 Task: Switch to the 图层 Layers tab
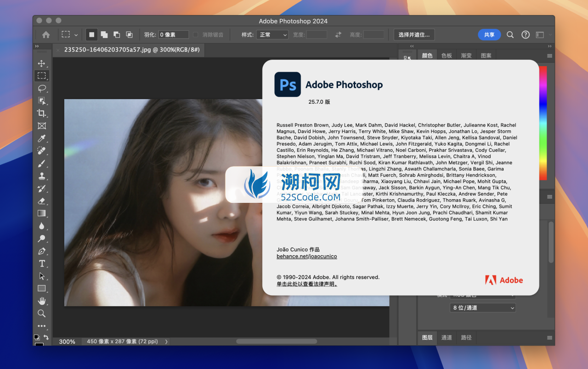[x=427, y=337]
